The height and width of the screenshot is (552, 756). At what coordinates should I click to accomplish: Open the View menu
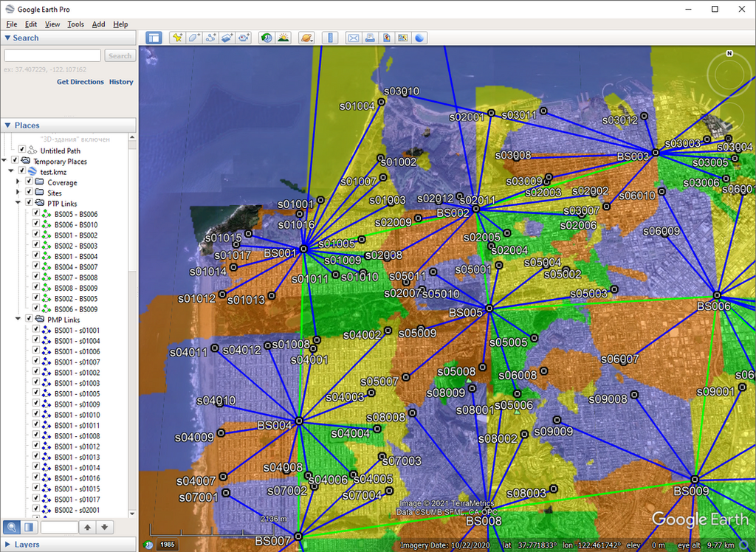click(x=52, y=24)
